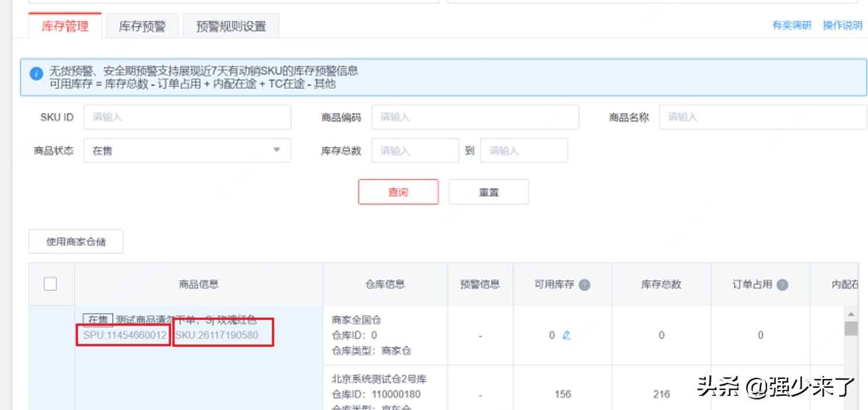This screenshot has width=868, height=410.
Task: Click the 查询 search button
Action: click(x=399, y=192)
